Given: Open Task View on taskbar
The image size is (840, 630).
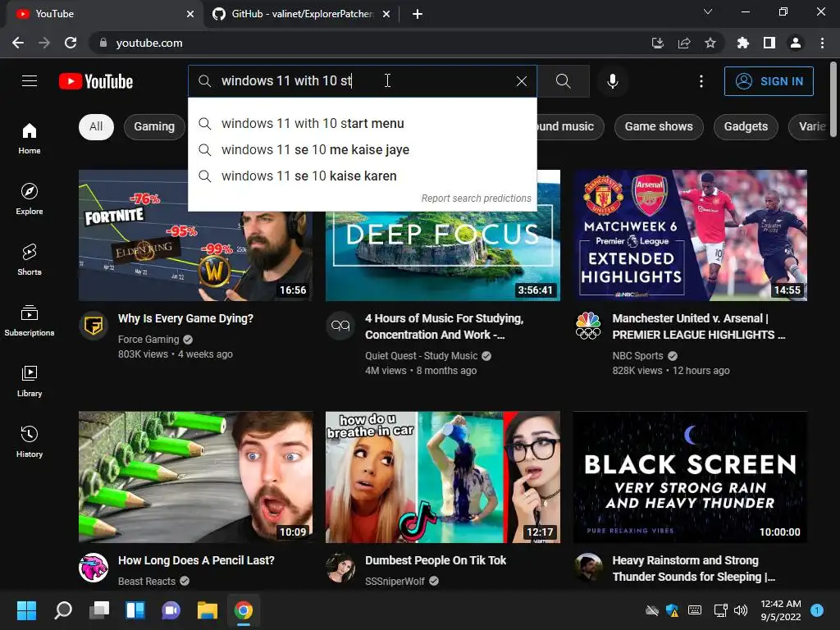Looking at the screenshot, I should pyautogui.click(x=99, y=610).
